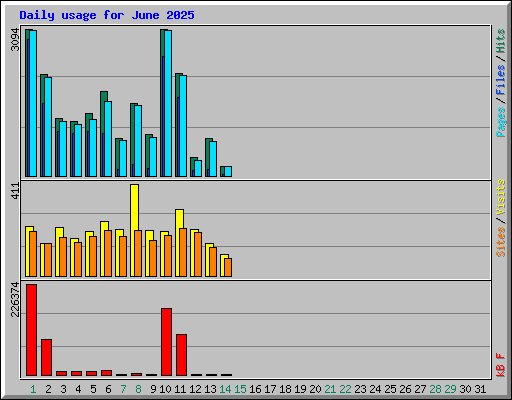Click the cyan pages bar for day 6
Screen dimensions: 512x400
[x=108, y=139]
